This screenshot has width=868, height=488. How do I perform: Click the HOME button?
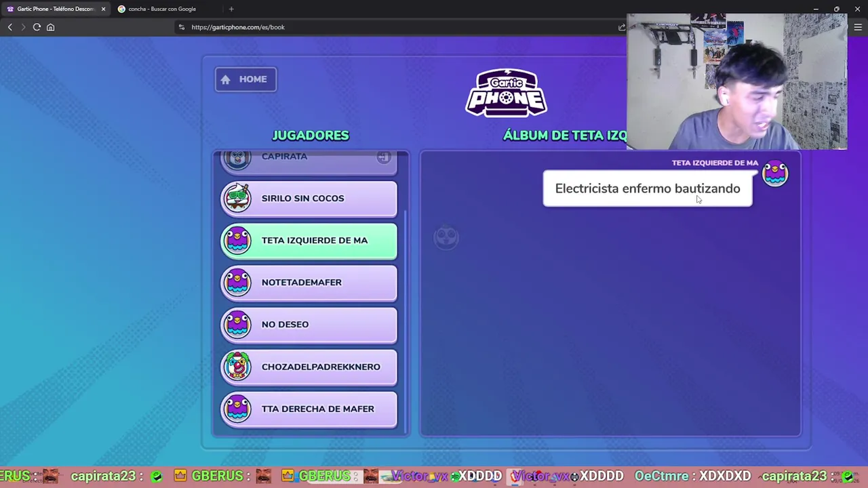click(x=245, y=79)
